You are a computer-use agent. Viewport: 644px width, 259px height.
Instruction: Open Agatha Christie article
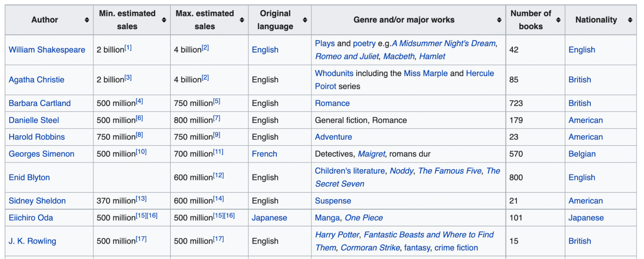36,80
